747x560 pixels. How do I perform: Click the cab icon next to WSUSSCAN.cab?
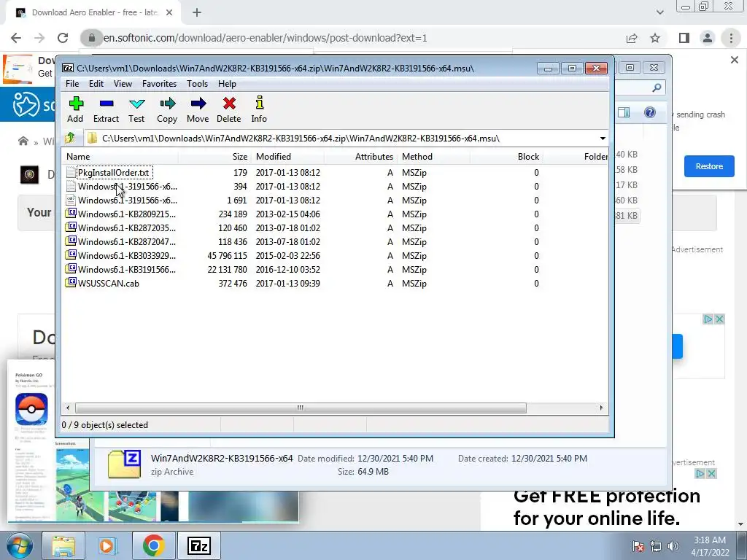point(71,282)
